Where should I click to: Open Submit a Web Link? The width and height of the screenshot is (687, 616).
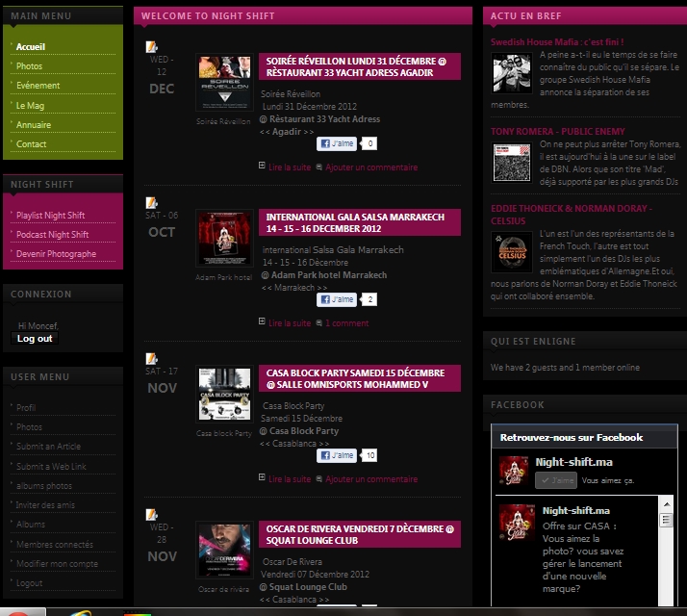[x=51, y=467]
